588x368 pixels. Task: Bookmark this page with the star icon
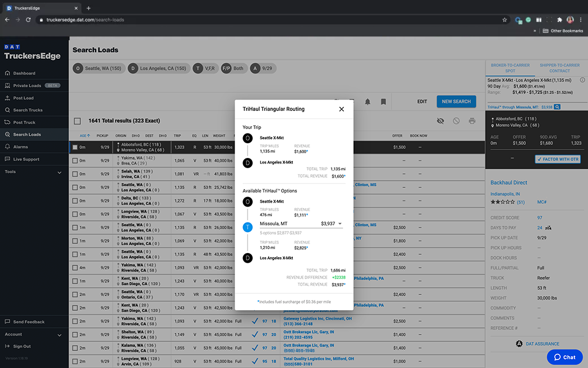pos(504,19)
